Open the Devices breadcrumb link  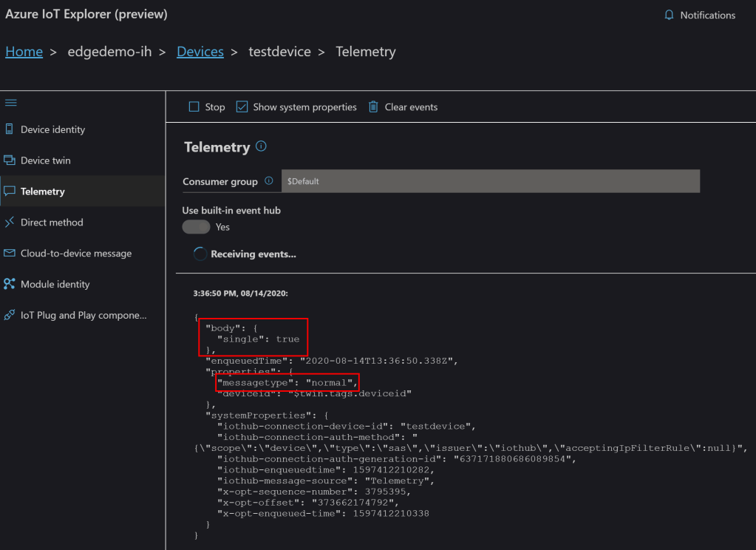200,52
